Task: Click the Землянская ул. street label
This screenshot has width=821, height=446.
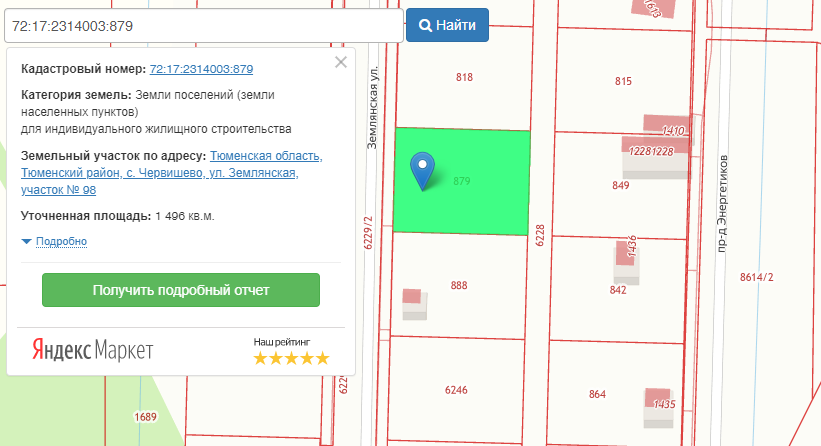Action: (x=372, y=107)
